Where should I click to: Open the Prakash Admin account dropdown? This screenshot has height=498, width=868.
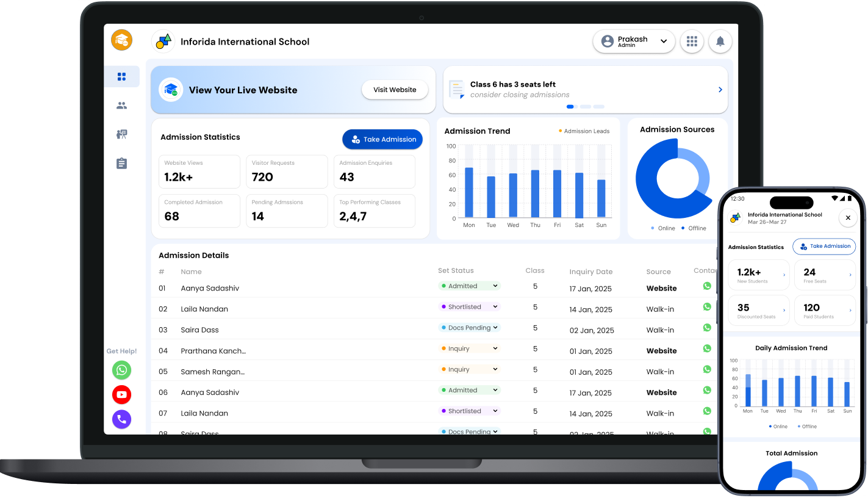pyautogui.click(x=633, y=41)
